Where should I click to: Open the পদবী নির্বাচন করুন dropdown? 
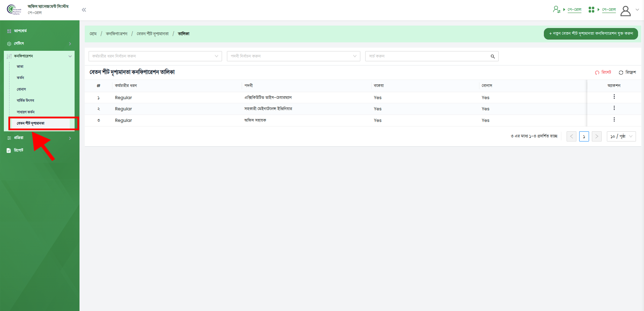[x=293, y=56]
